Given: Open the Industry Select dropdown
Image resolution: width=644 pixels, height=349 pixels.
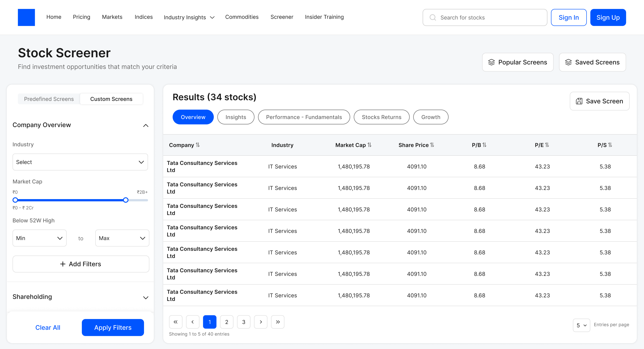Looking at the screenshot, I should coord(80,162).
